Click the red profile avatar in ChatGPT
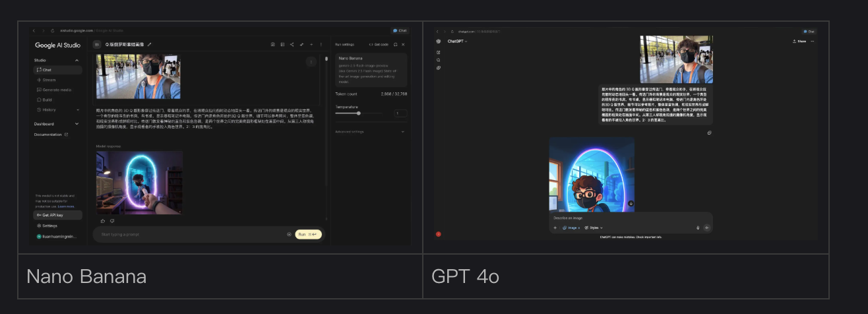The image size is (868, 314). [x=438, y=234]
